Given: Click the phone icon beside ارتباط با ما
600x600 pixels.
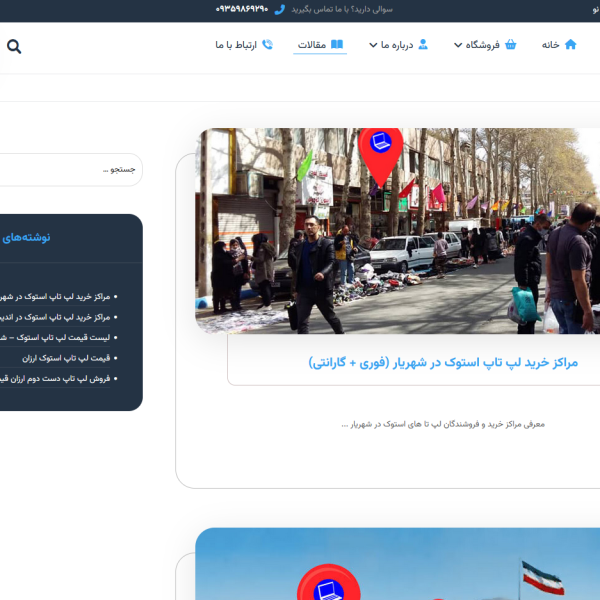Looking at the screenshot, I should pos(267,44).
